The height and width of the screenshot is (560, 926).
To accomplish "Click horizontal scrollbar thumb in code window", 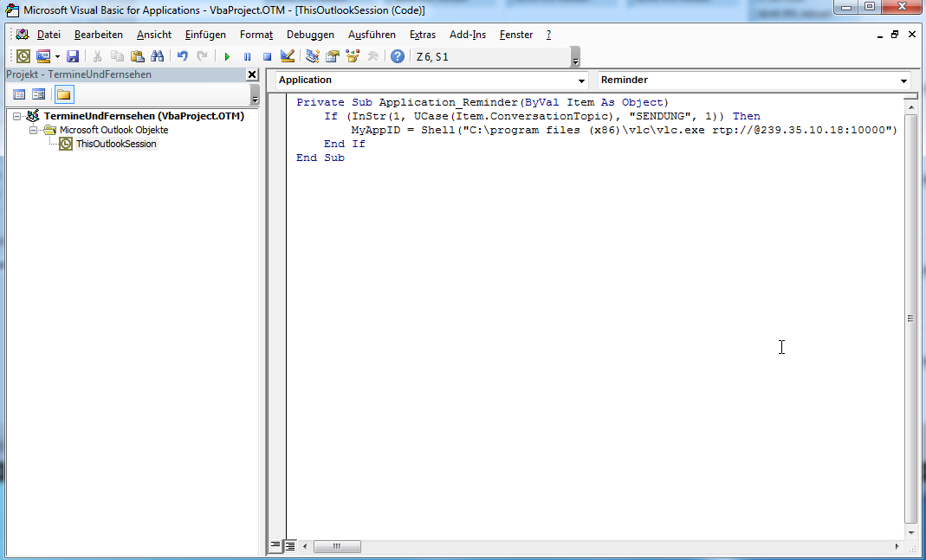I will pyautogui.click(x=337, y=546).
